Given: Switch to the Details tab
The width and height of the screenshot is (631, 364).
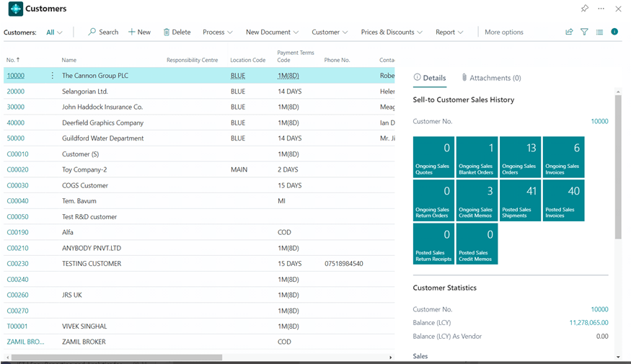Looking at the screenshot, I should (x=430, y=78).
